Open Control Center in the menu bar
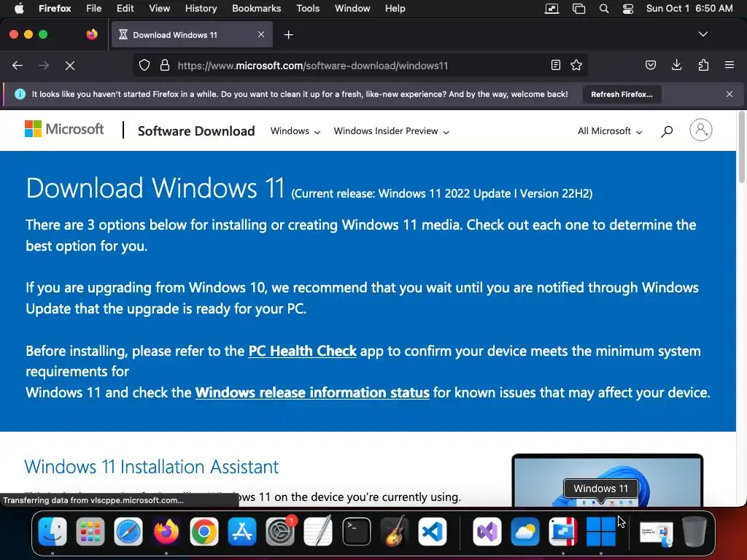This screenshot has width=747, height=560. (628, 9)
